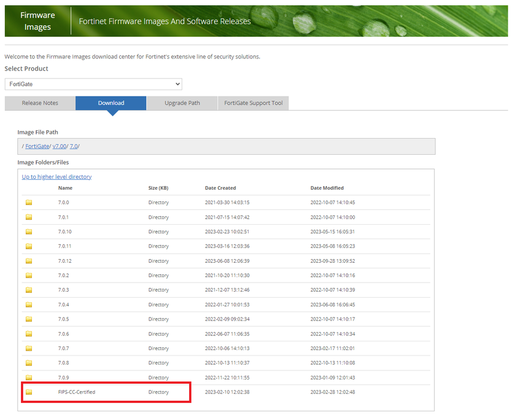Click the Date Created column header
Image resolution: width=515 pixels, height=420 pixels.
(x=220, y=188)
